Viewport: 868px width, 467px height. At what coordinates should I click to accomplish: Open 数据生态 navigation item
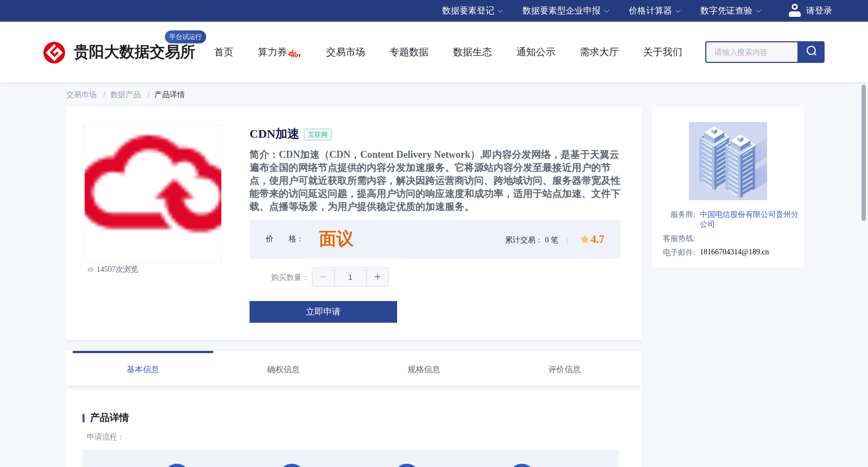473,52
